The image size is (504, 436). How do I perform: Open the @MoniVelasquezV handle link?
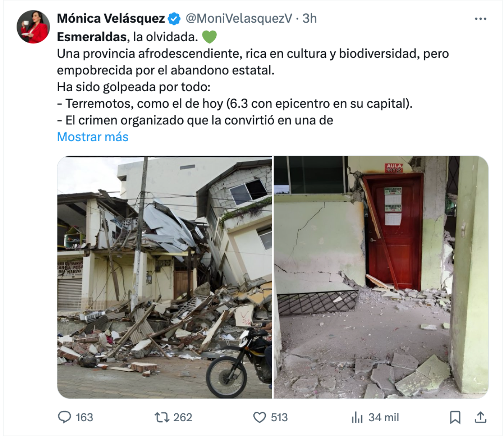click(239, 18)
